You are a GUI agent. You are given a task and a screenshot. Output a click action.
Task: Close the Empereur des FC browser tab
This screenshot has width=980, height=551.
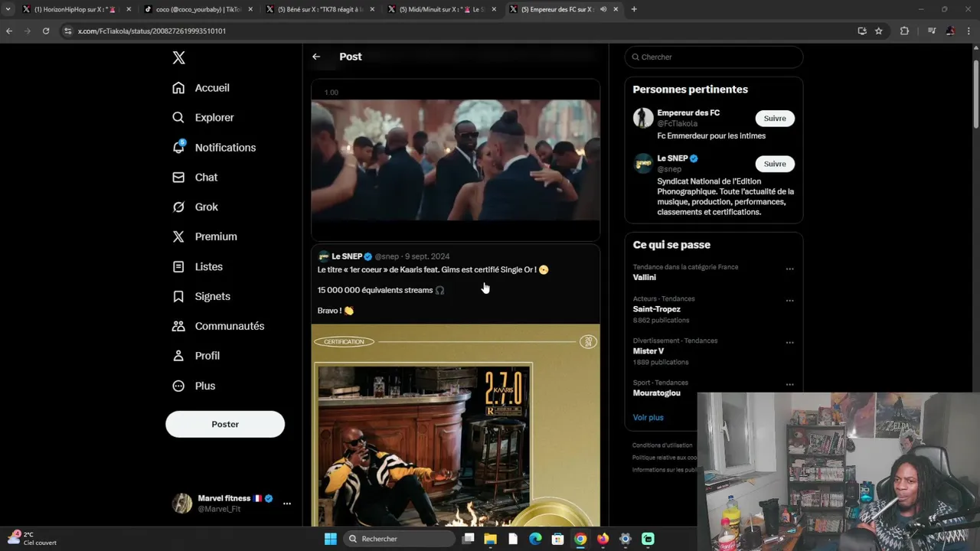click(x=616, y=9)
